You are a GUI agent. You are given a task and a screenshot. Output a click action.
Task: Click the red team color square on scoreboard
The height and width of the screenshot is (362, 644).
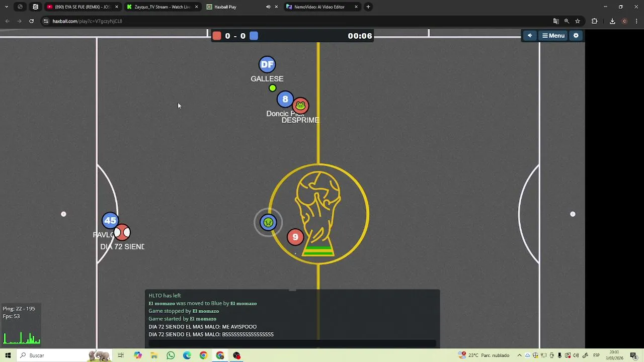coord(217,36)
